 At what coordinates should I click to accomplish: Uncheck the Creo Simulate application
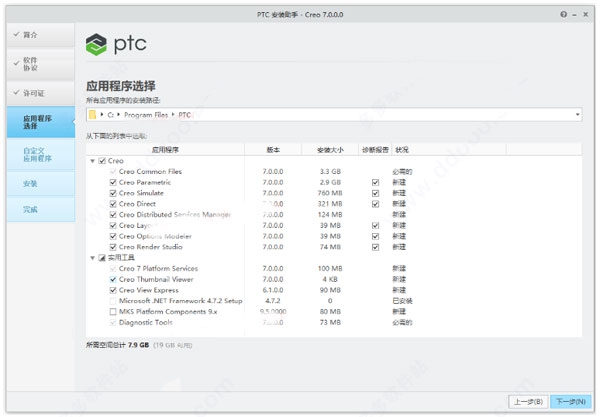[x=113, y=193]
